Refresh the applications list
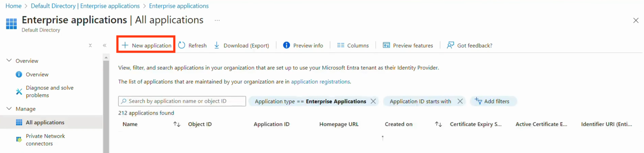Image resolution: width=644 pixels, height=153 pixels. click(x=192, y=45)
